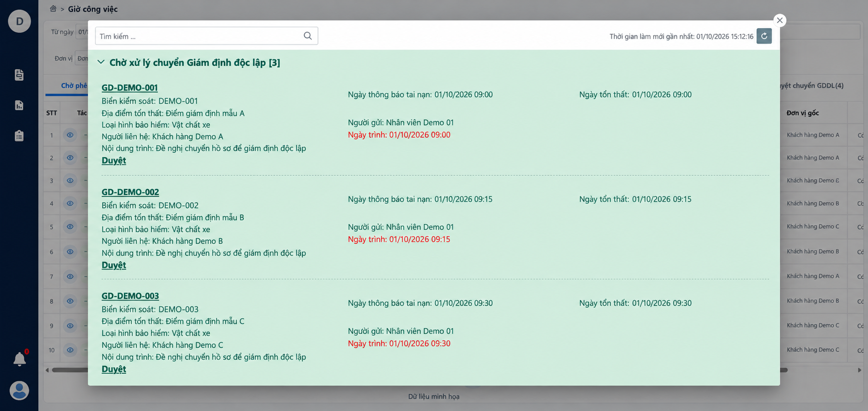Click the right arrow of the horizontal scrollbar
This screenshot has height=411, width=868.
pos(859,370)
